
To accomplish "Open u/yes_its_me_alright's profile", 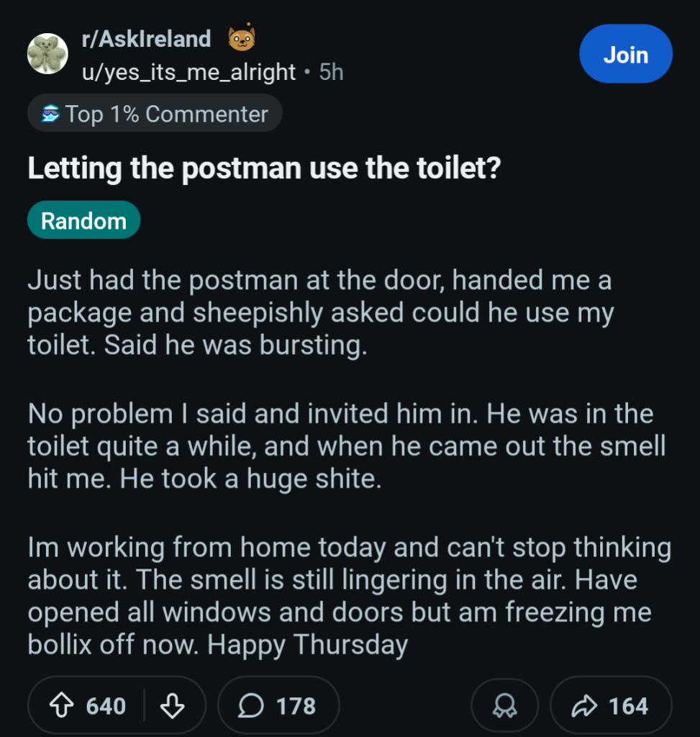I will pyautogui.click(x=188, y=72).
